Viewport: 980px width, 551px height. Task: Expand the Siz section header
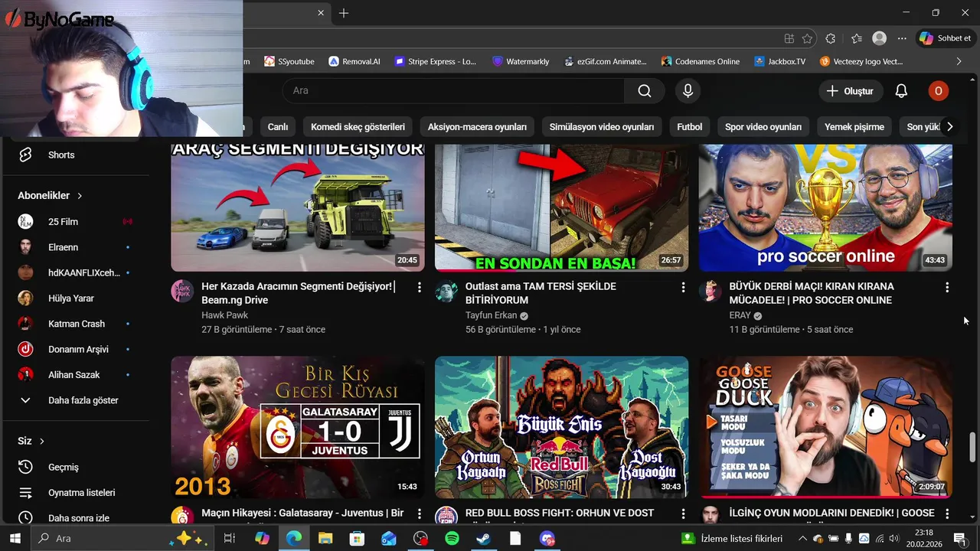tap(31, 441)
